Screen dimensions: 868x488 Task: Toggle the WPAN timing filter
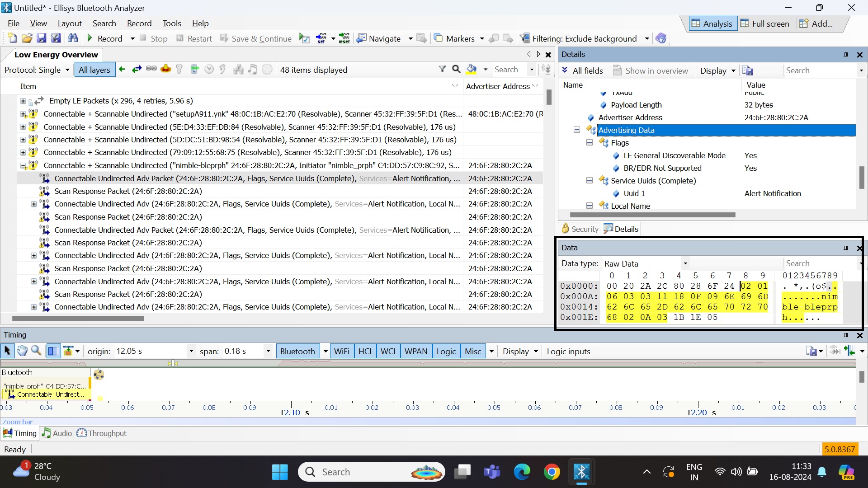pyautogui.click(x=416, y=351)
